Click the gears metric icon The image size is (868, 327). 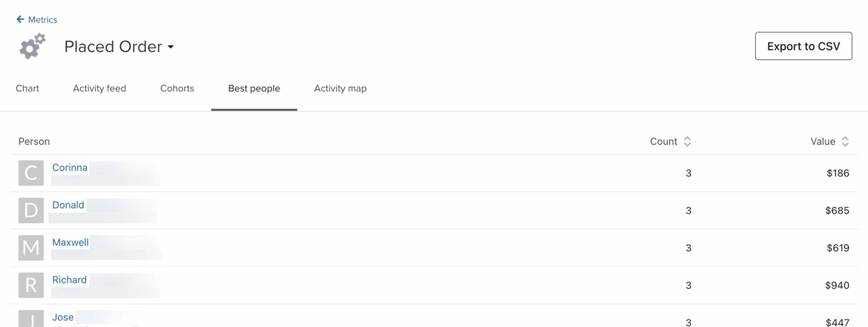coord(32,46)
